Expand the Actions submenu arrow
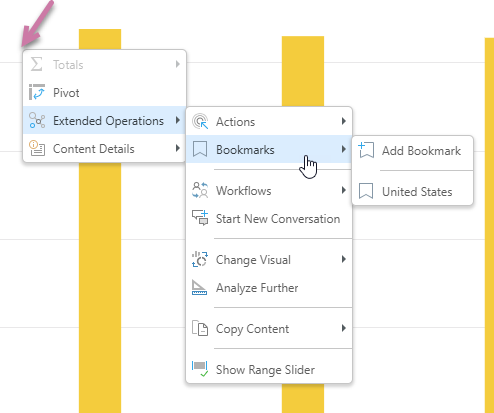494x413 pixels. tap(344, 121)
